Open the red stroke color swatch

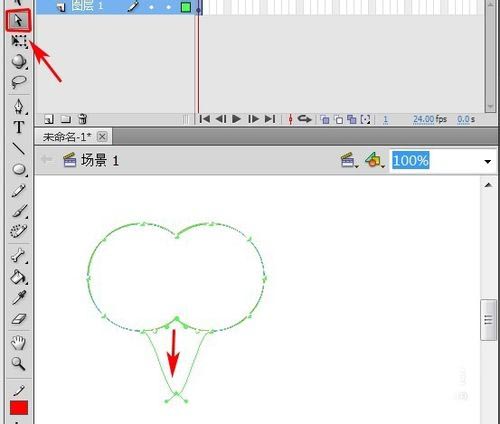(19, 408)
